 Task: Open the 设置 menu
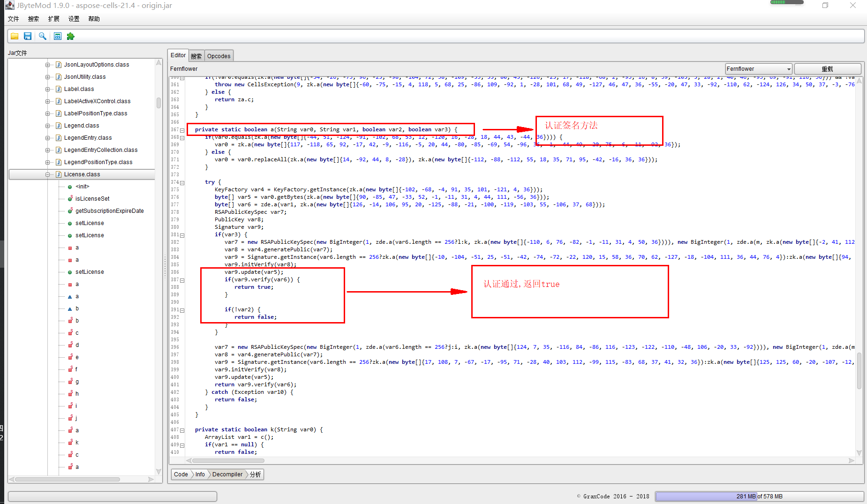[x=73, y=19]
